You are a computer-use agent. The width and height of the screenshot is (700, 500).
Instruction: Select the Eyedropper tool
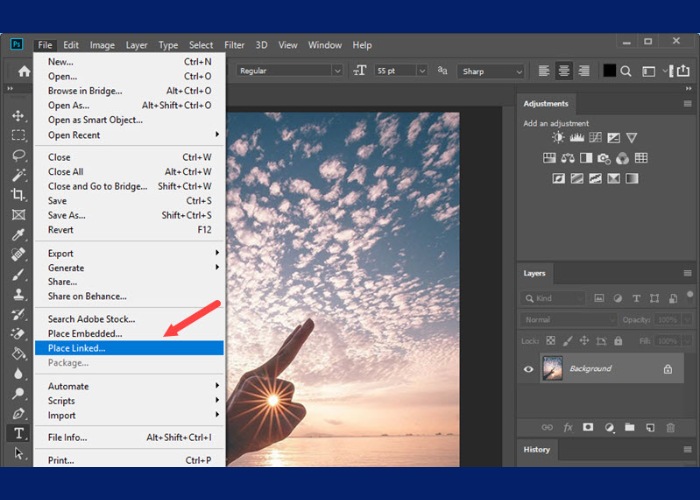[18, 234]
